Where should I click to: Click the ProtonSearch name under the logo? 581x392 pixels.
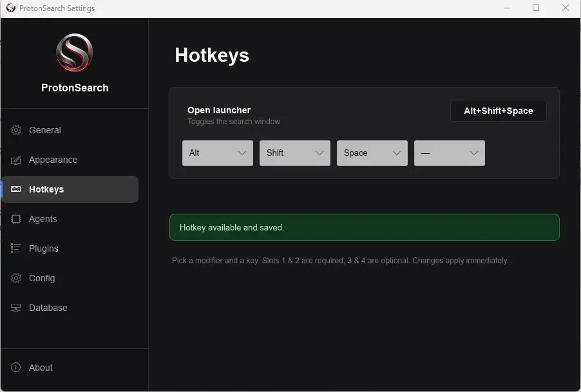coord(75,88)
